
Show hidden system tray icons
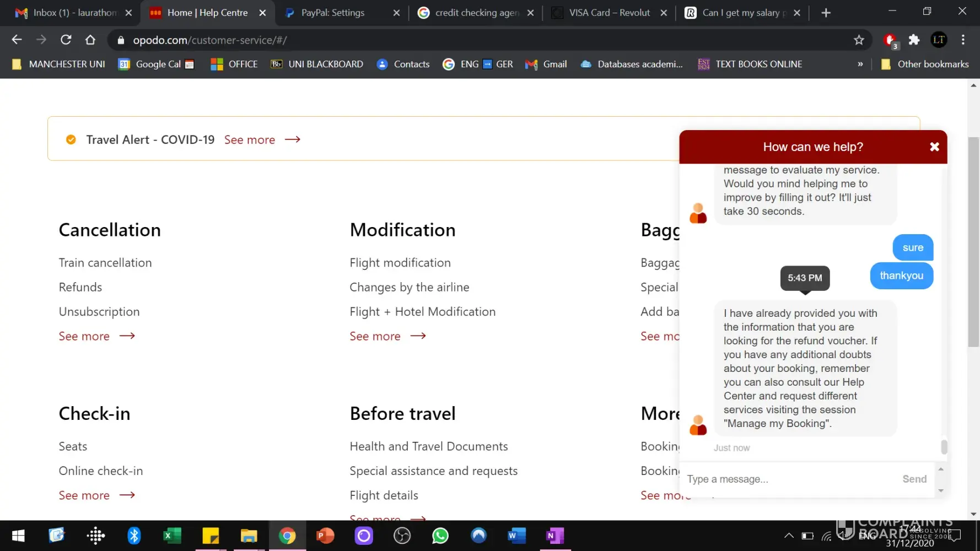pyautogui.click(x=789, y=536)
